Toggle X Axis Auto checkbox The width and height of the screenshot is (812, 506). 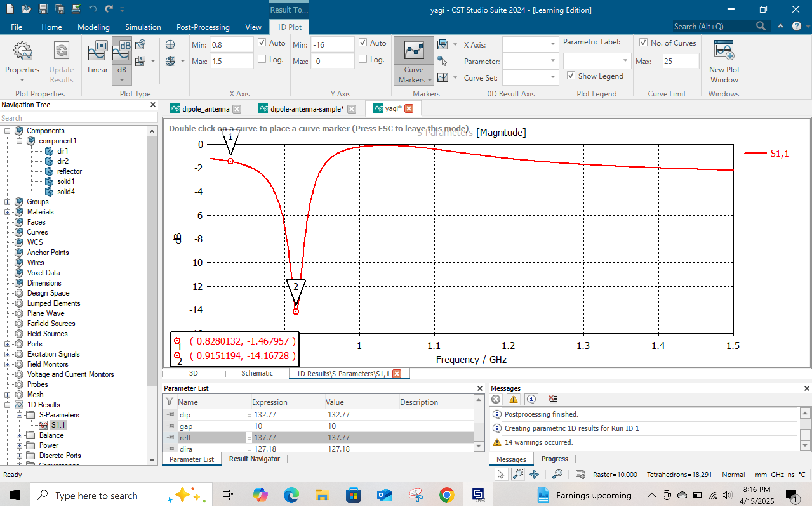pyautogui.click(x=262, y=43)
